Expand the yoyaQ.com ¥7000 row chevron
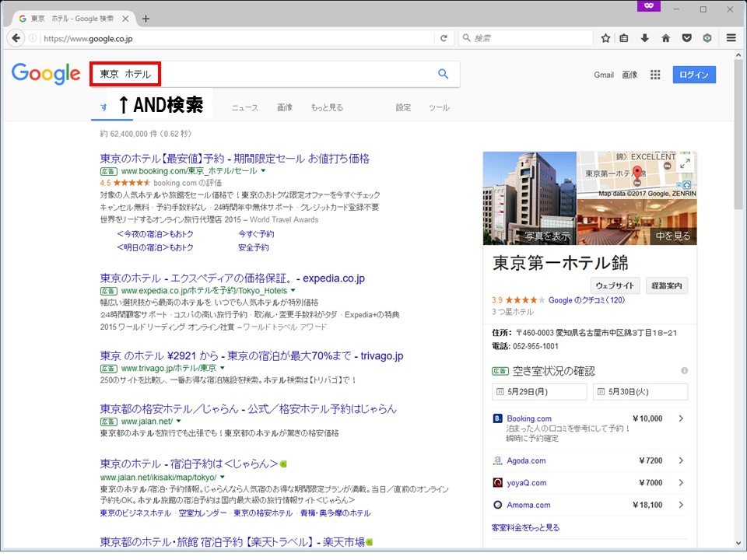Screen dimensions: 747x560 click(x=682, y=482)
